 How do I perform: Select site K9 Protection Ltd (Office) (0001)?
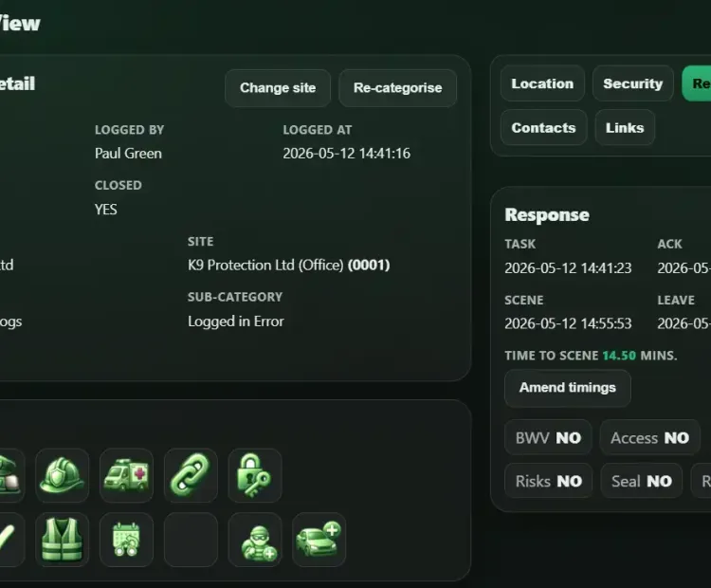tap(289, 265)
